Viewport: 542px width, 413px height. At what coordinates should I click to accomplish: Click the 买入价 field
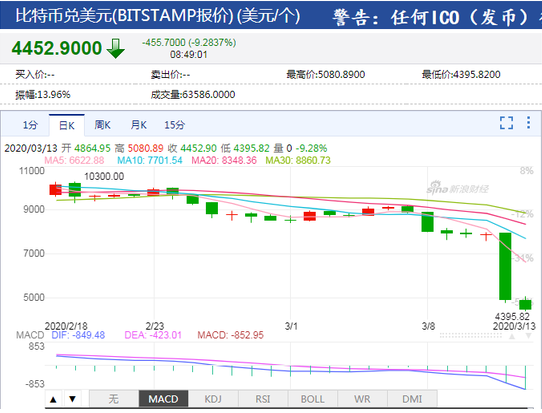pyautogui.click(x=35, y=74)
